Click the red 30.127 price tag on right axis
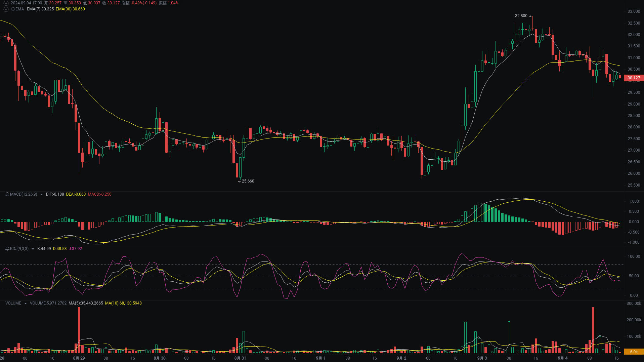Viewport: 644px width, 362px height. 635,78
